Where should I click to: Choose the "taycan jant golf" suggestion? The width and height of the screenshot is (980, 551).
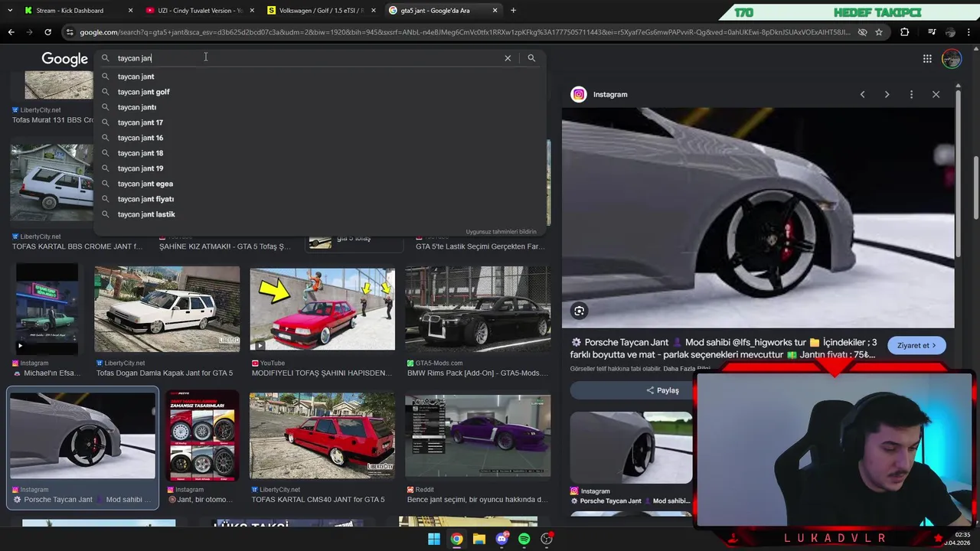click(320, 92)
